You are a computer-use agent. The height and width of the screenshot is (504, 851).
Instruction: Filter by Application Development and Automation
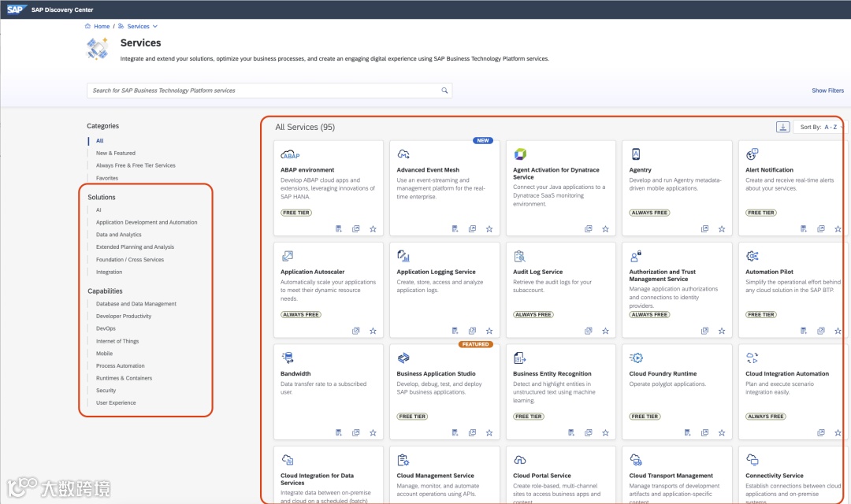pyautogui.click(x=147, y=222)
